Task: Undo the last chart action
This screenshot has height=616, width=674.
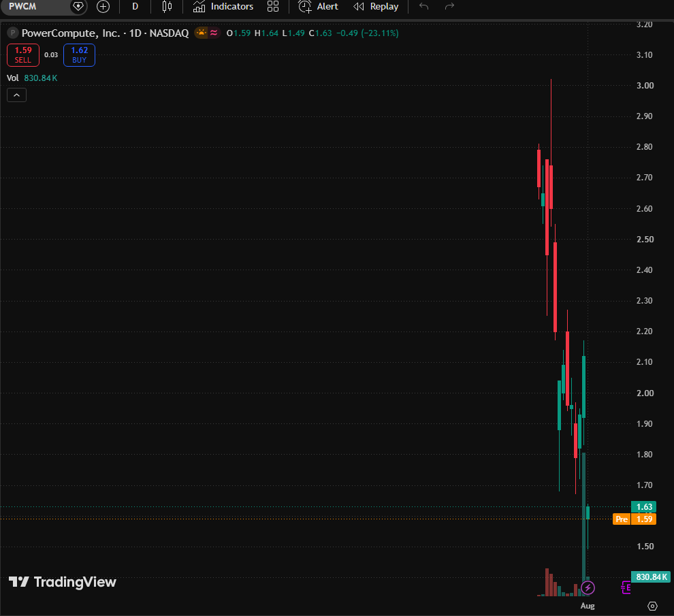Action: pyautogui.click(x=424, y=6)
